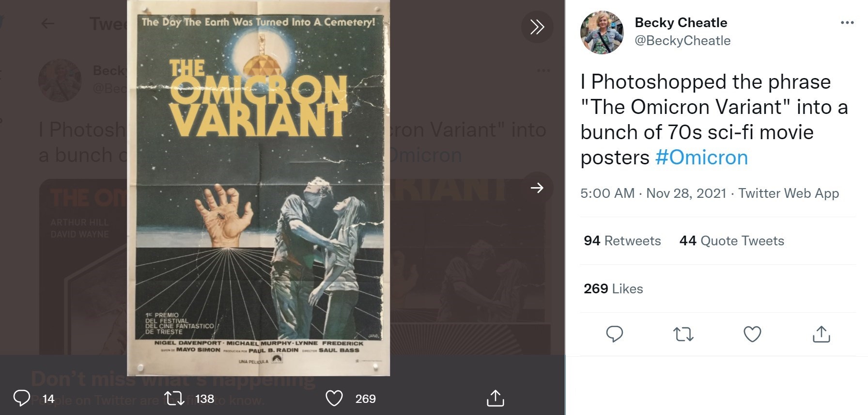The width and height of the screenshot is (868, 415).
Task: Open Becky Cheatle's profile picture
Action: (x=602, y=32)
